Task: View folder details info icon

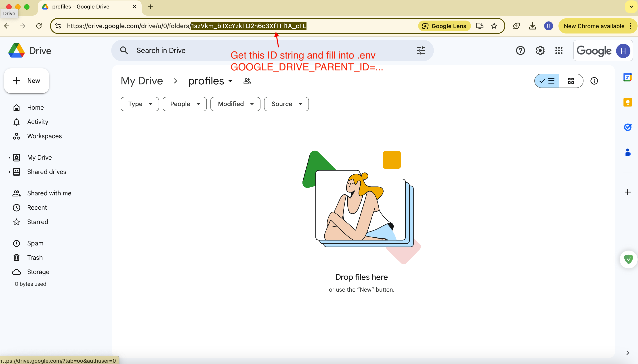Action: click(x=594, y=81)
